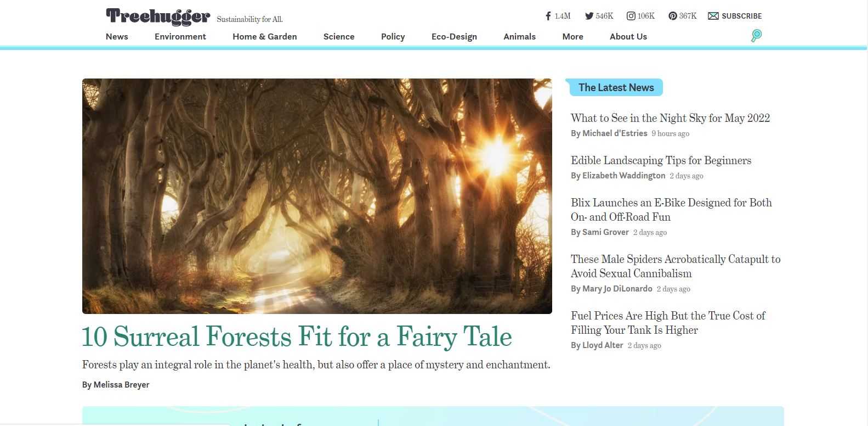Click Instagram 106K follower count

pos(646,16)
